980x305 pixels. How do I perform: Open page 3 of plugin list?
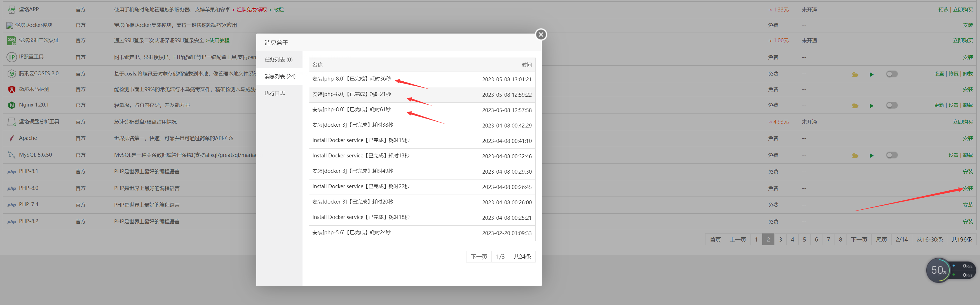point(780,239)
